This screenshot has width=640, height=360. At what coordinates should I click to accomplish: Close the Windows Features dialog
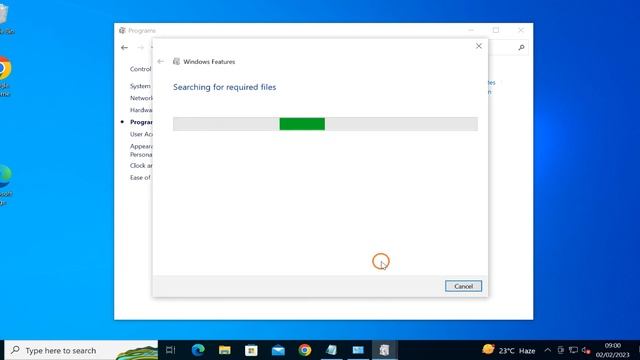479,46
